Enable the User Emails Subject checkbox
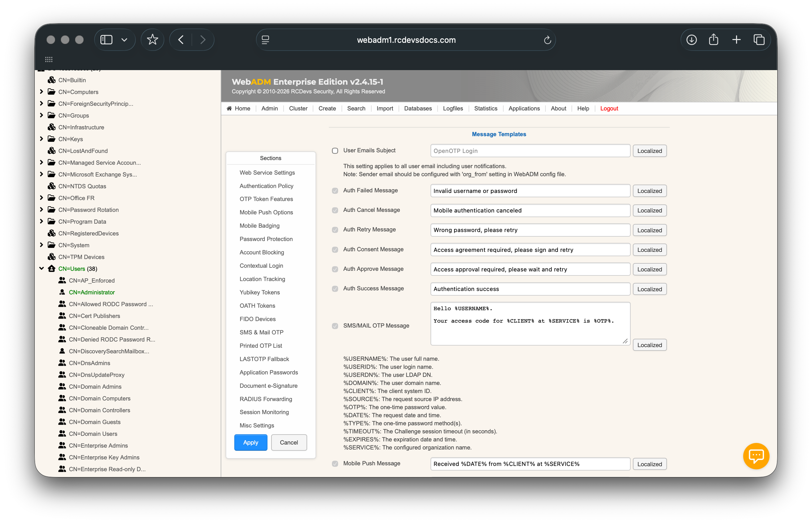 tap(335, 151)
